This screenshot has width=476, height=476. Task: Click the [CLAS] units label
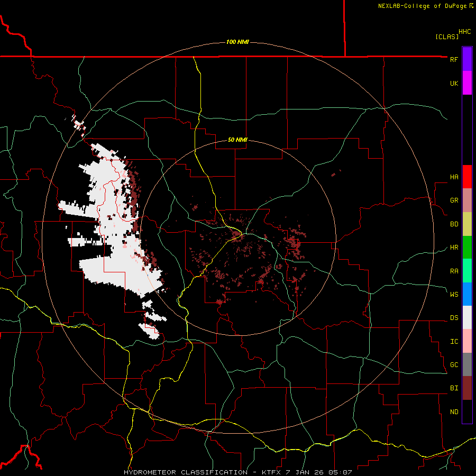point(447,36)
